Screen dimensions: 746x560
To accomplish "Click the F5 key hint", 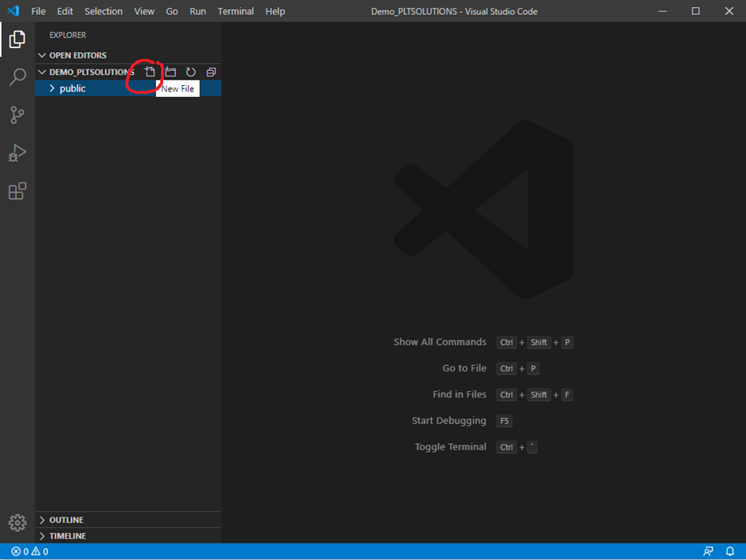I will [x=505, y=420].
